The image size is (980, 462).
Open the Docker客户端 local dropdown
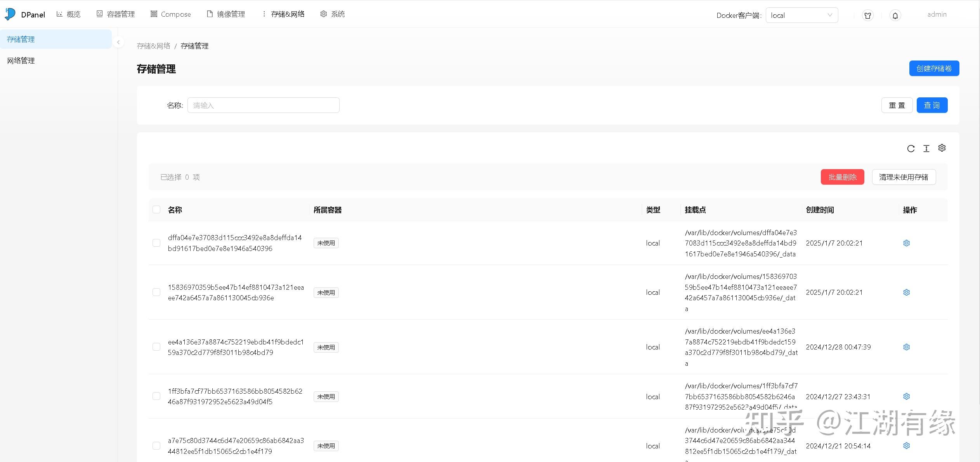click(x=801, y=15)
